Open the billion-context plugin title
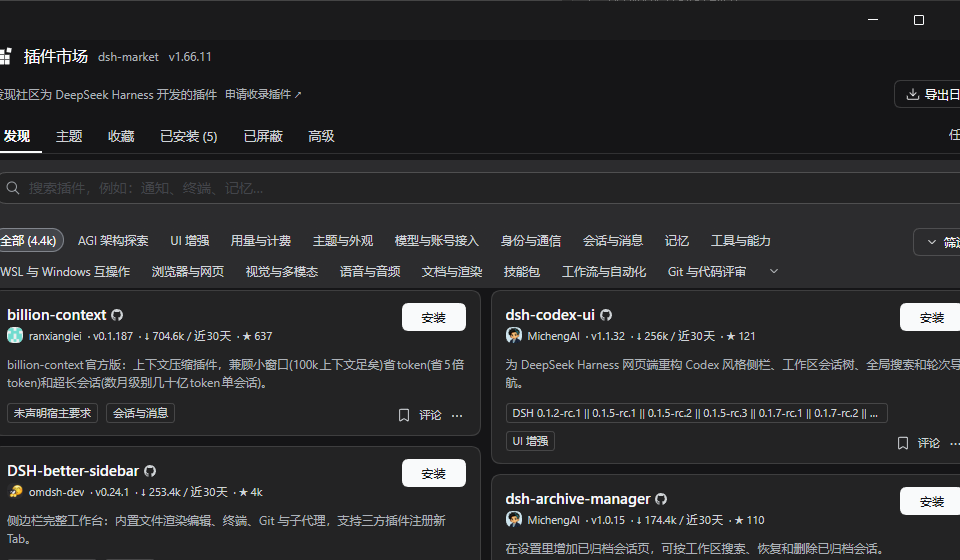Image resolution: width=960 pixels, height=560 pixels. [x=56, y=315]
